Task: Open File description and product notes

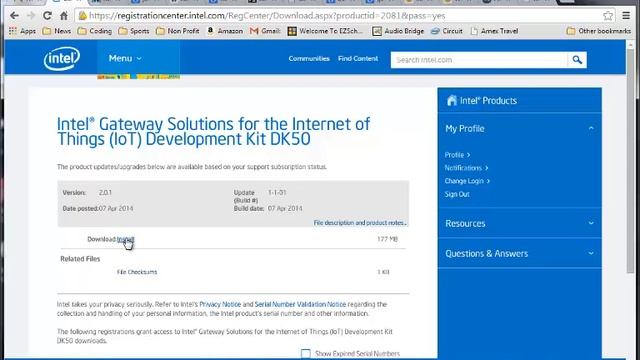Action: 360,223
